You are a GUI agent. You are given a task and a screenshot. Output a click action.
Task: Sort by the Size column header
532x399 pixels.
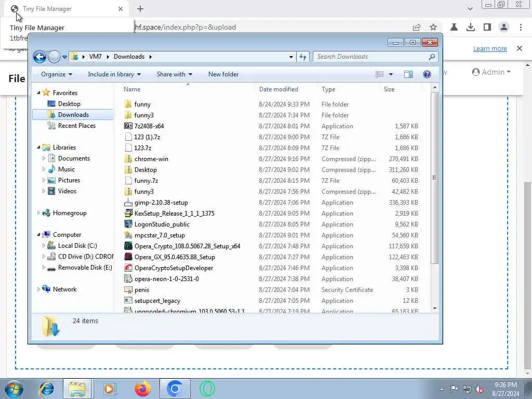pyautogui.click(x=401, y=89)
